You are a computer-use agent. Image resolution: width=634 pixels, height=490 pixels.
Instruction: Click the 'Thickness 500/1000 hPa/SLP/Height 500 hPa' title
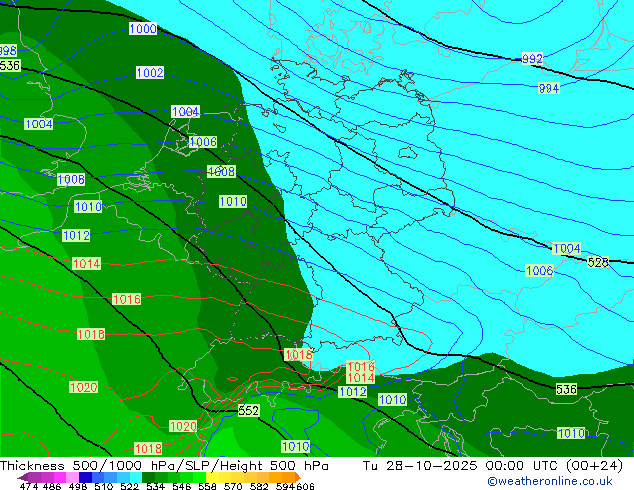(164, 466)
